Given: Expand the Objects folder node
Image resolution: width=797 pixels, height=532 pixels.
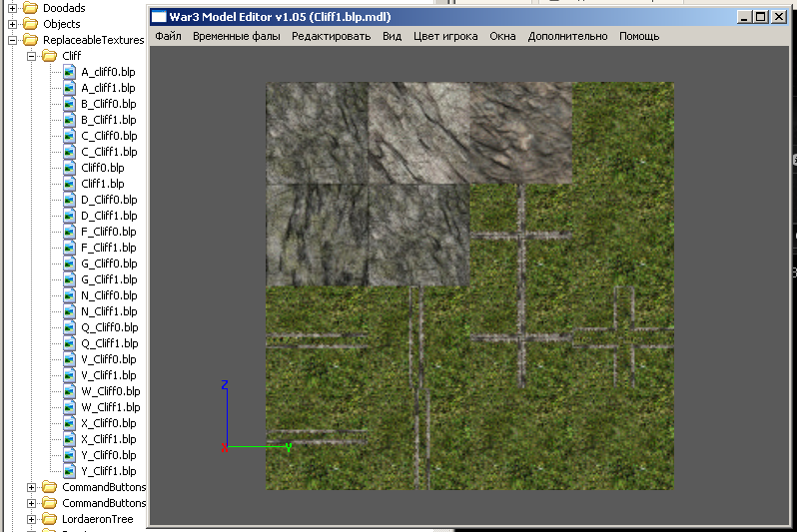Looking at the screenshot, I should pos(12,24).
